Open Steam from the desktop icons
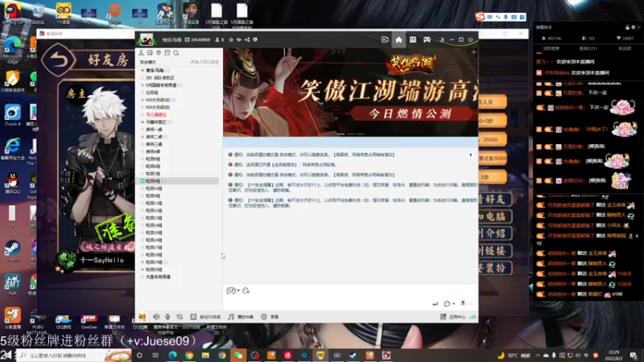The height and width of the screenshot is (362, 644). tap(12, 251)
